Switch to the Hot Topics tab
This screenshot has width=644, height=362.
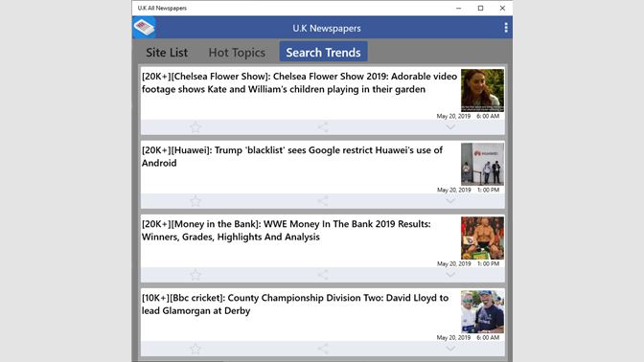click(x=237, y=53)
